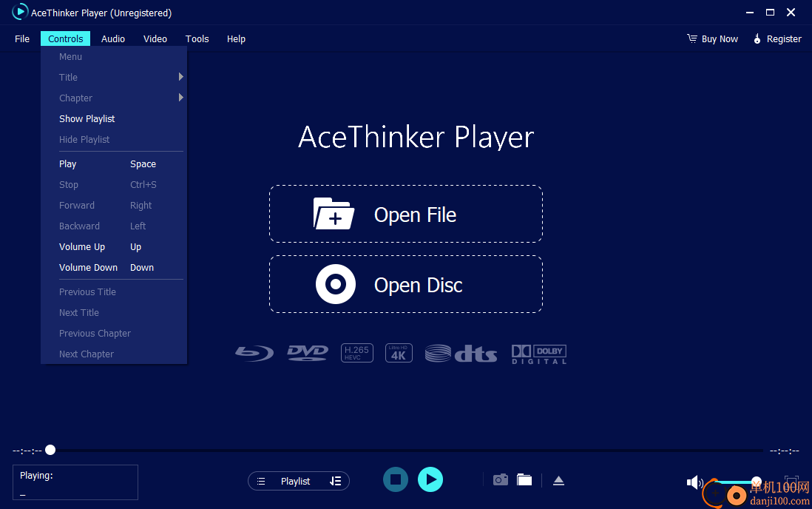
Task: Click the AceThinker Player app logo icon
Action: (20, 12)
